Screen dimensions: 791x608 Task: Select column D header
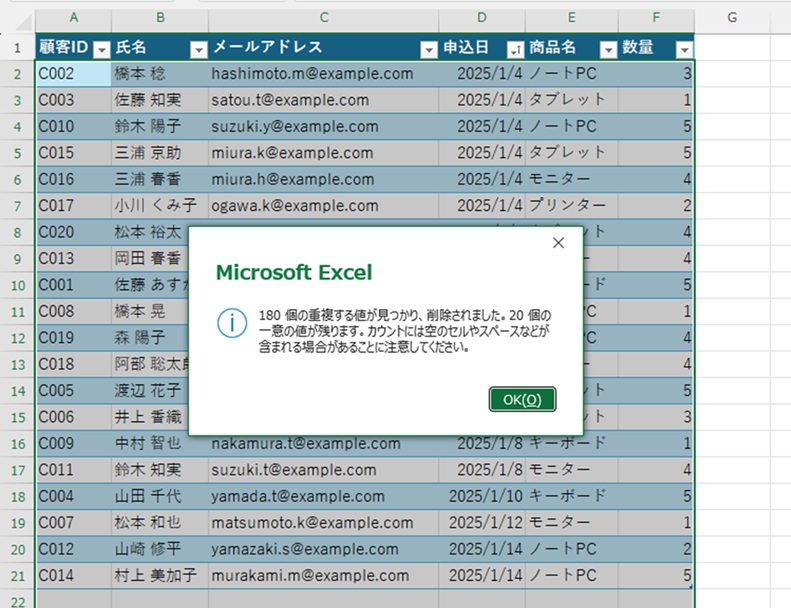(x=482, y=18)
